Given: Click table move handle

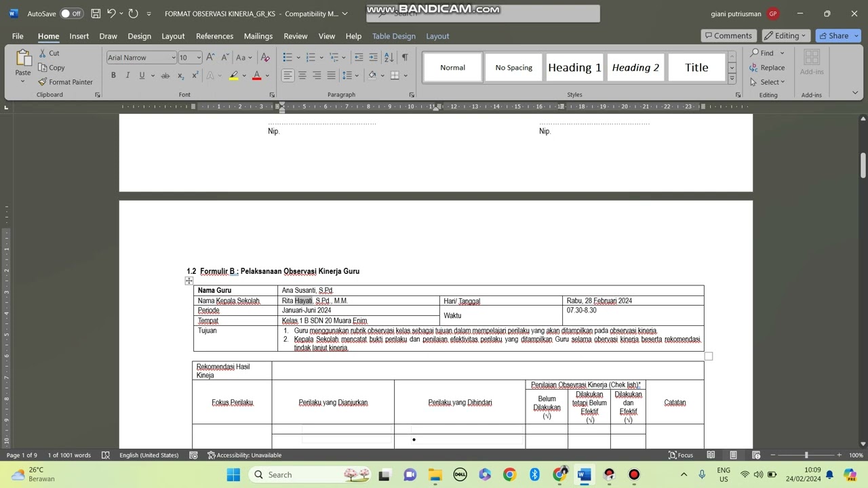Looking at the screenshot, I should tap(189, 281).
